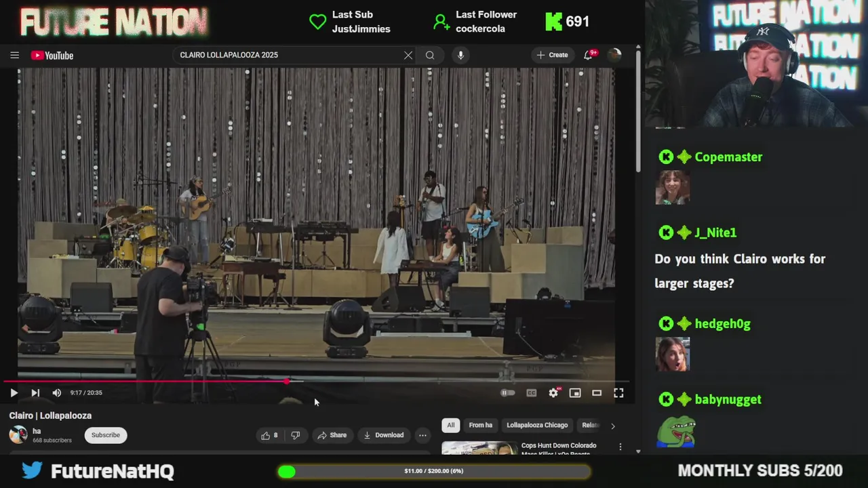Open the YouTube hamburger guide menu
Image resolution: width=868 pixels, height=488 pixels.
click(14, 56)
